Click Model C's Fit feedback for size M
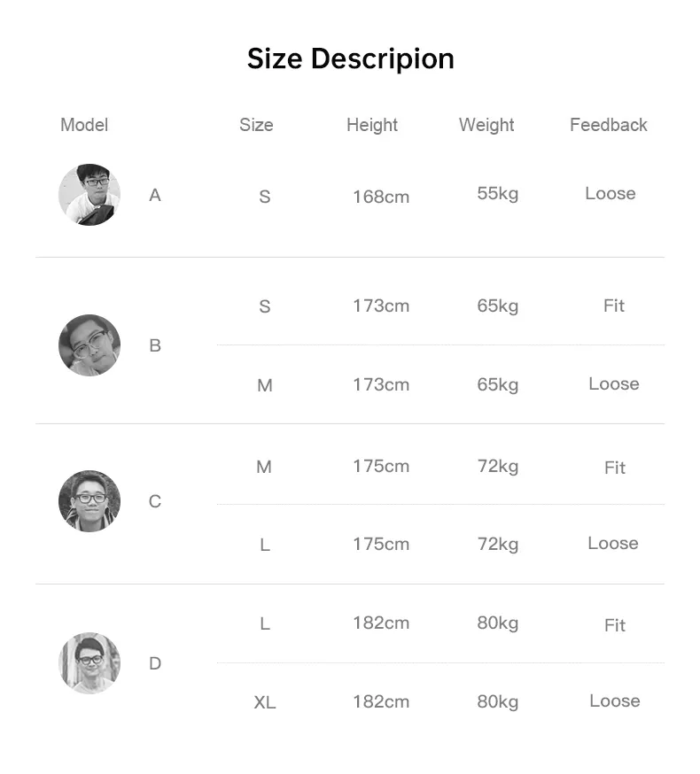This screenshot has width=700, height=774. point(615,468)
